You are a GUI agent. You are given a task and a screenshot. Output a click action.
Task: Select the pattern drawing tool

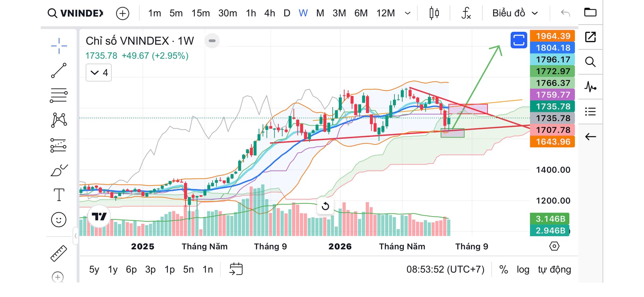click(59, 120)
